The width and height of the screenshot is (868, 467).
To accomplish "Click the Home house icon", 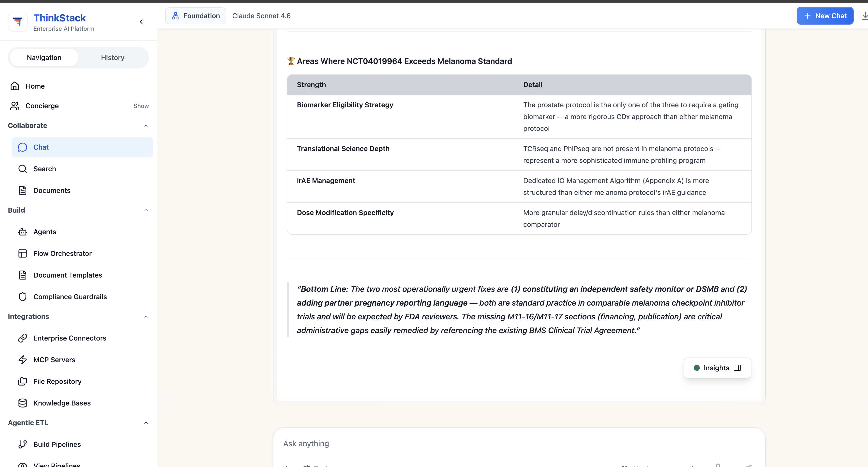I will (x=15, y=86).
